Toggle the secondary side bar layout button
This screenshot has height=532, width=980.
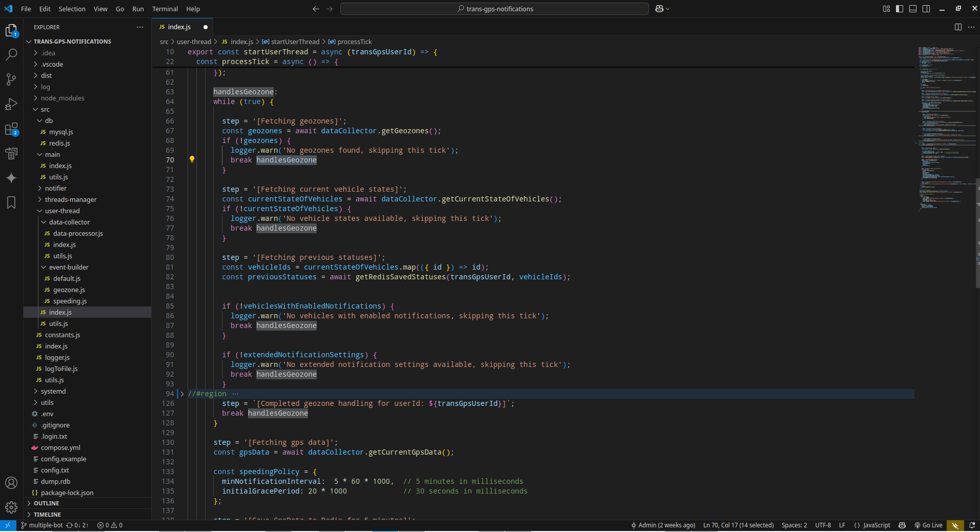click(x=926, y=9)
